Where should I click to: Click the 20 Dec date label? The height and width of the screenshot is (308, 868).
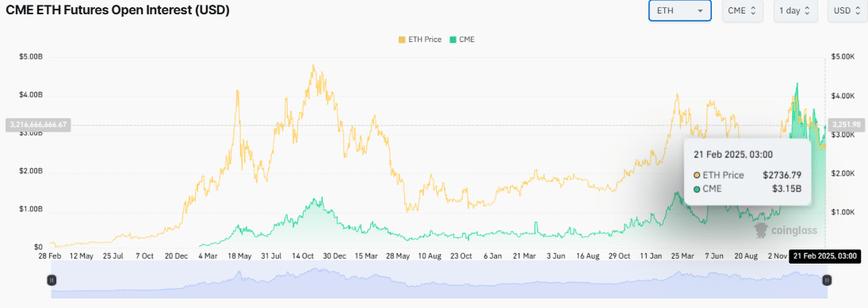[176, 256]
